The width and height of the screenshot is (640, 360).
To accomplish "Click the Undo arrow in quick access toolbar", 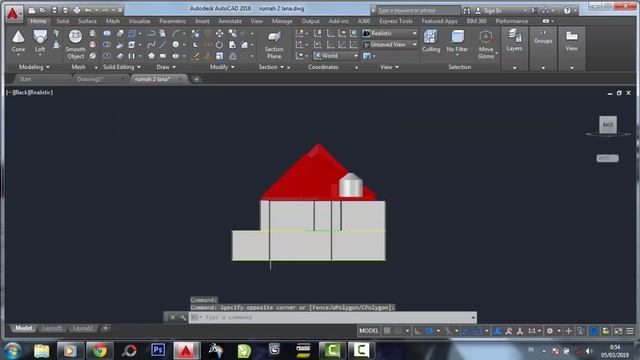I will (x=88, y=10).
